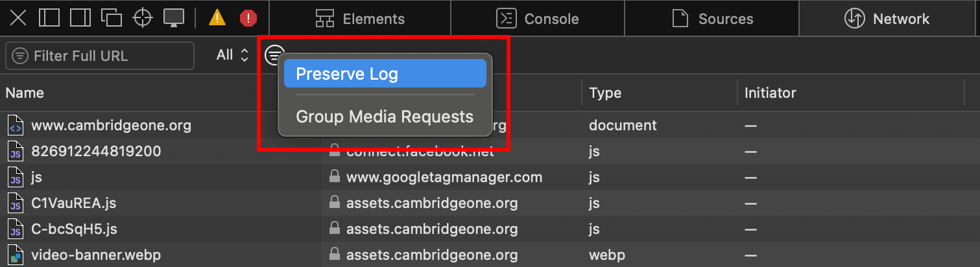The image size is (980, 267).
Task: Activate the element selection crosshair icon
Action: (143, 18)
